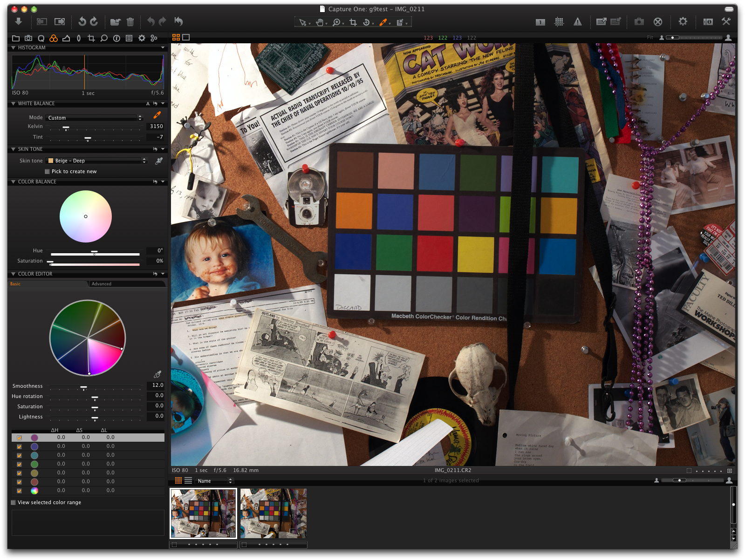Enable 'Pick to create new' checkbox
745x560 pixels.
click(x=47, y=172)
